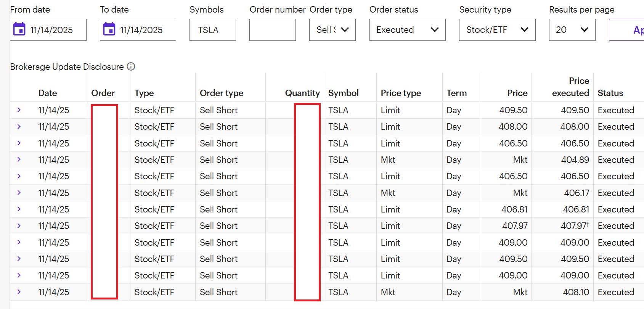Open the From date calendar picker icon

pos(19,29)
